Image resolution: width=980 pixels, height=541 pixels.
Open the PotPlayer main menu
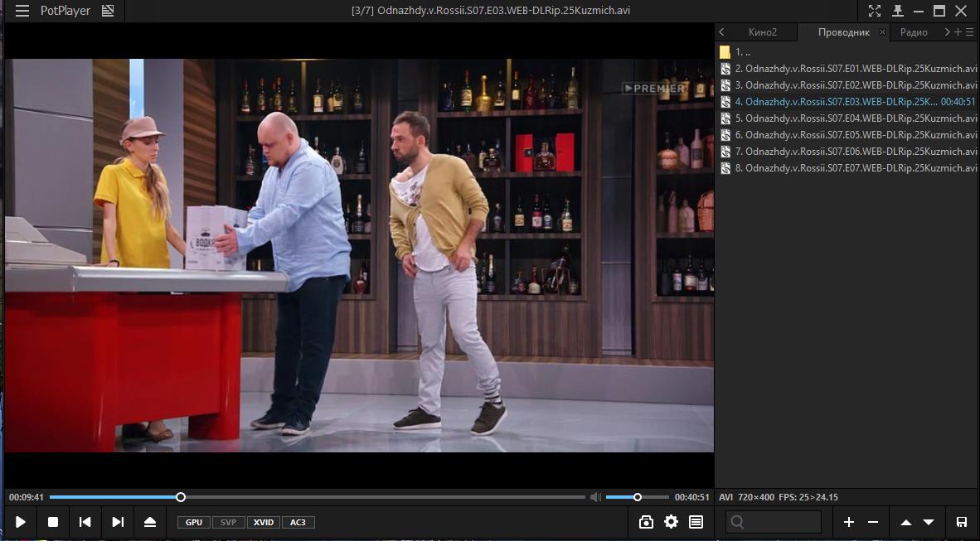pos(22,11)
